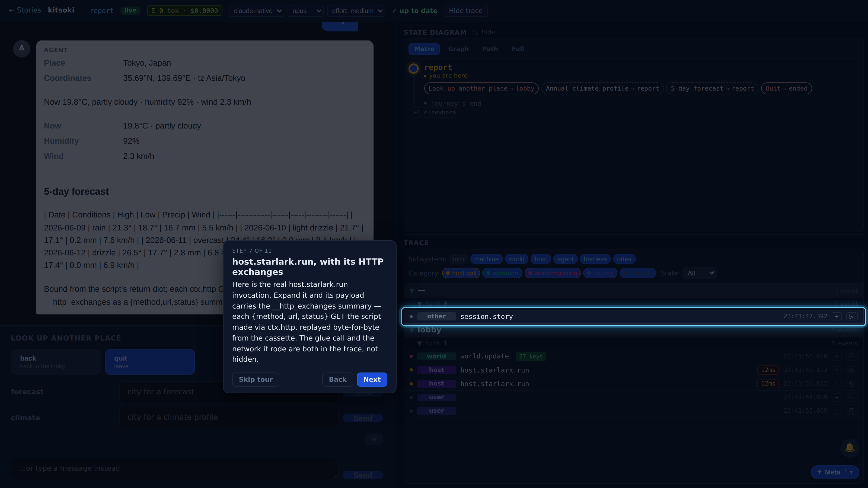Toggle the routing category filter
The width and height of the screenshot is (868, 488).
(600, 273)
